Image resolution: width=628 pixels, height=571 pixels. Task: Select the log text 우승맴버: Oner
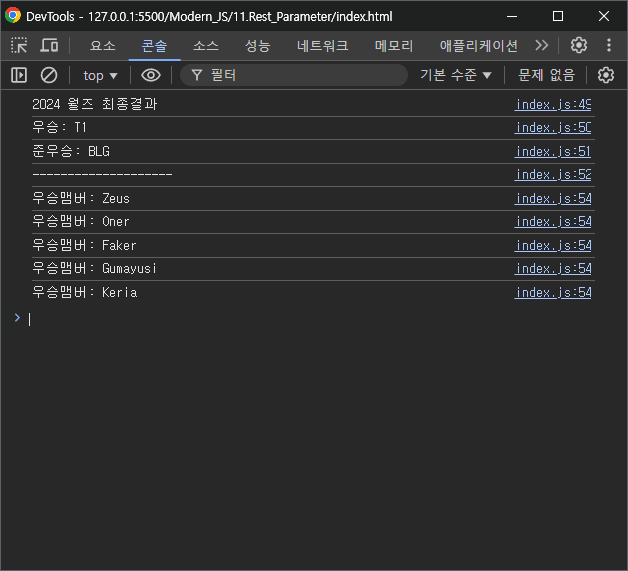point(81,221)
